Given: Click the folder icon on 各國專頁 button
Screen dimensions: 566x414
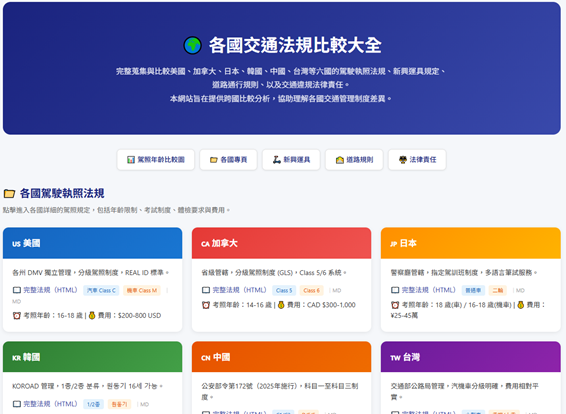Looking at the screenshot, I should [x=214, y=160].
